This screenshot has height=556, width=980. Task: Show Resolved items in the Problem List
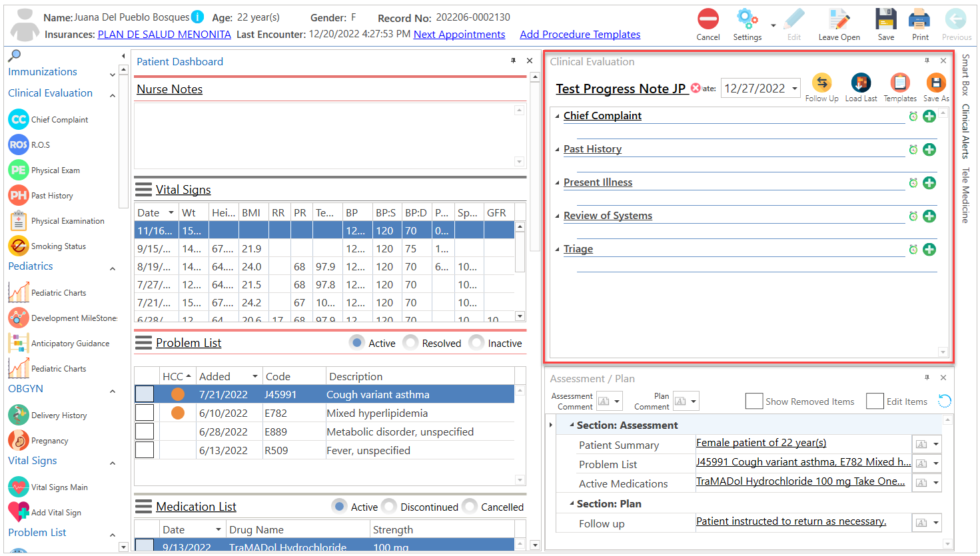[410, 342]
